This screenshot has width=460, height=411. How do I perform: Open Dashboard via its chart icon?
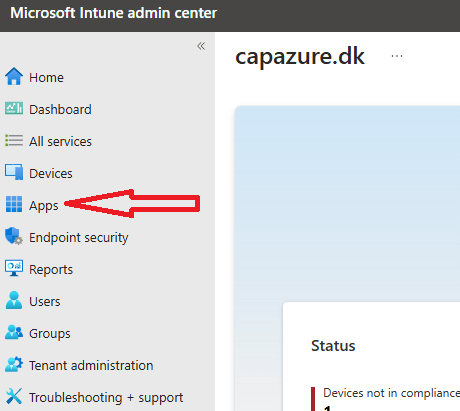14,109
